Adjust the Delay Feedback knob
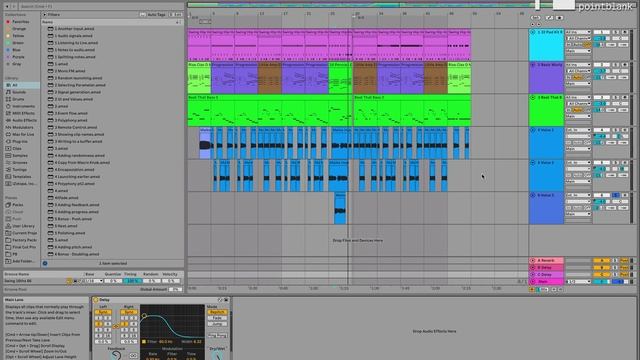640x360 pixels. tap(116, 356)
